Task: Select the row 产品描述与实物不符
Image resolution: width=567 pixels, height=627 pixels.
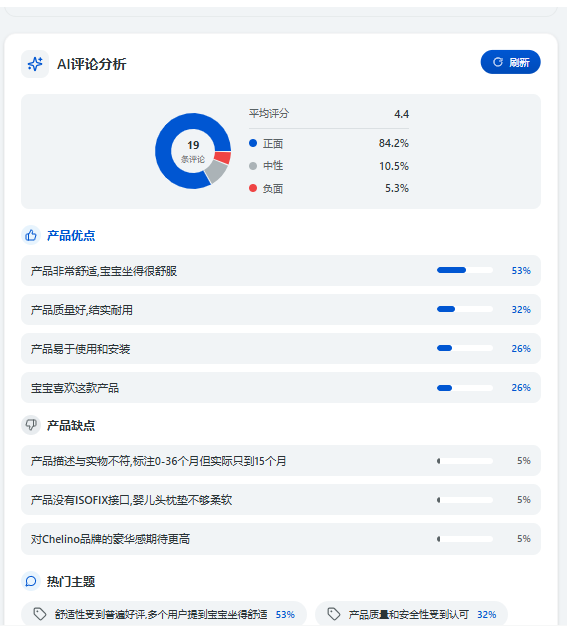Action: 281,461
